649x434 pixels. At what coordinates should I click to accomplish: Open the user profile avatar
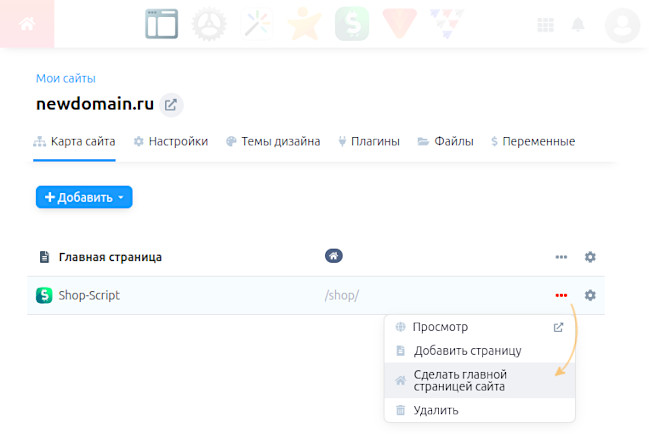click(x=622, y=25)
